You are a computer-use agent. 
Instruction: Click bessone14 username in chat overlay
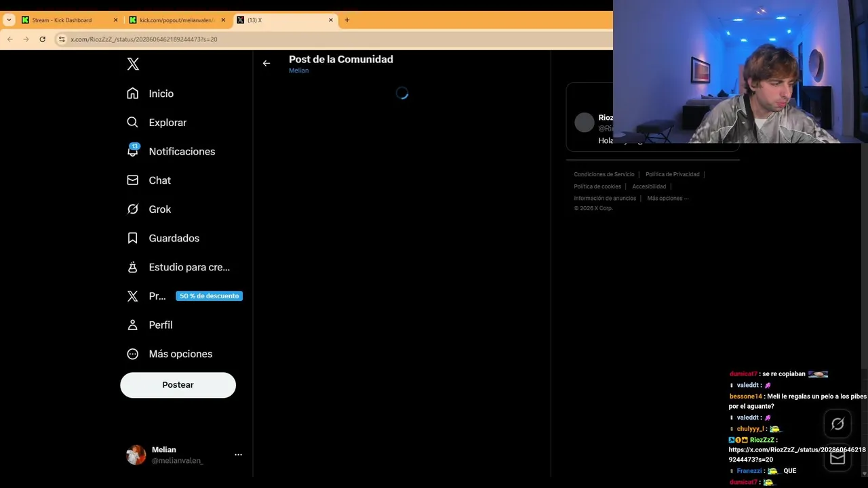pos(746,396)
